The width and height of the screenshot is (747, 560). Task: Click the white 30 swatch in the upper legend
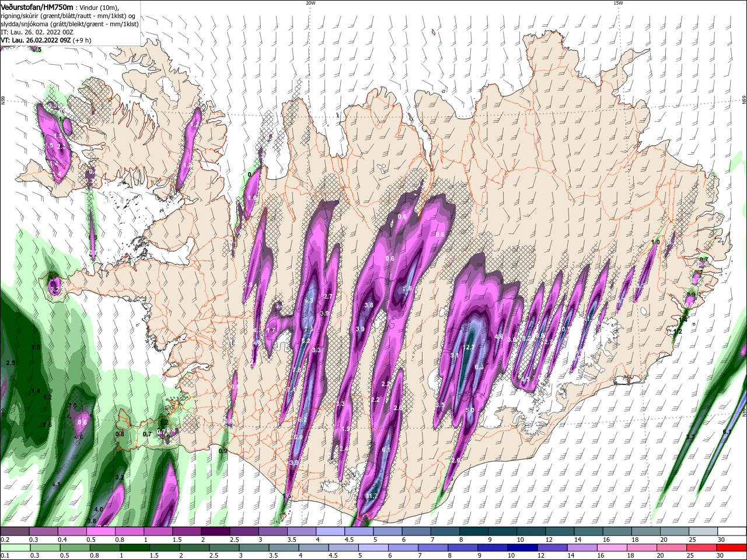click(x=732, y=531)
